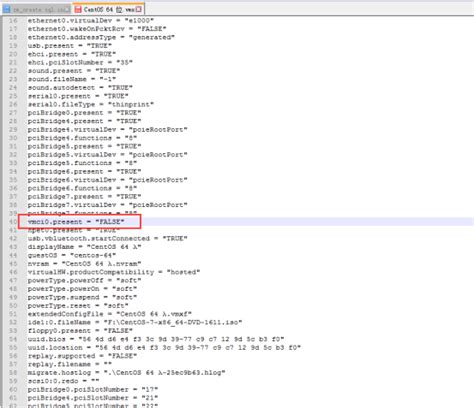This screenshot has height=408, width=474.
Task: Click the blue saved icon on first tab
Action: 7,9
